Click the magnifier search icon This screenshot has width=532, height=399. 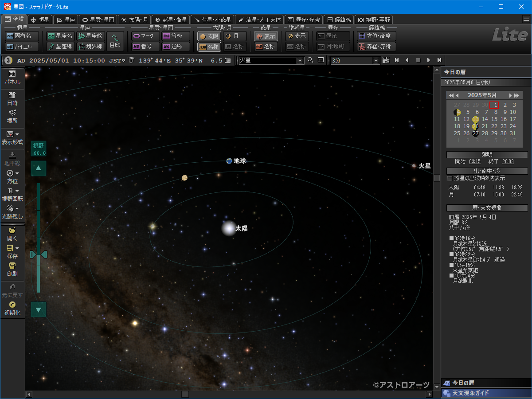point(310,60)
